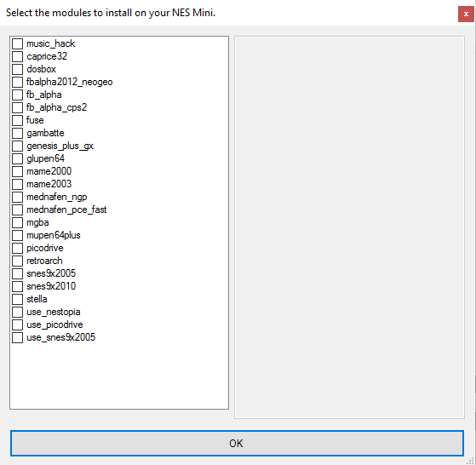Tick the gambatte checkbox

[17, 133]
